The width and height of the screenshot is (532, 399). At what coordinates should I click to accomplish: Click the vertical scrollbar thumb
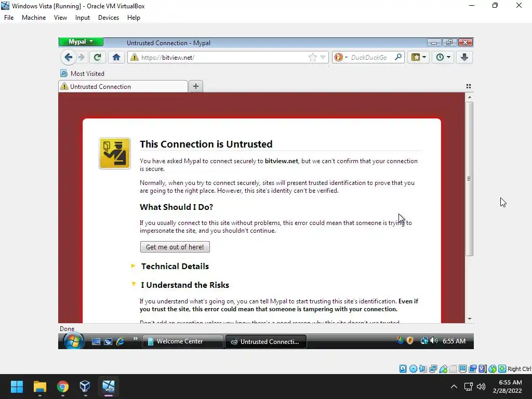[x=470, y=179]
